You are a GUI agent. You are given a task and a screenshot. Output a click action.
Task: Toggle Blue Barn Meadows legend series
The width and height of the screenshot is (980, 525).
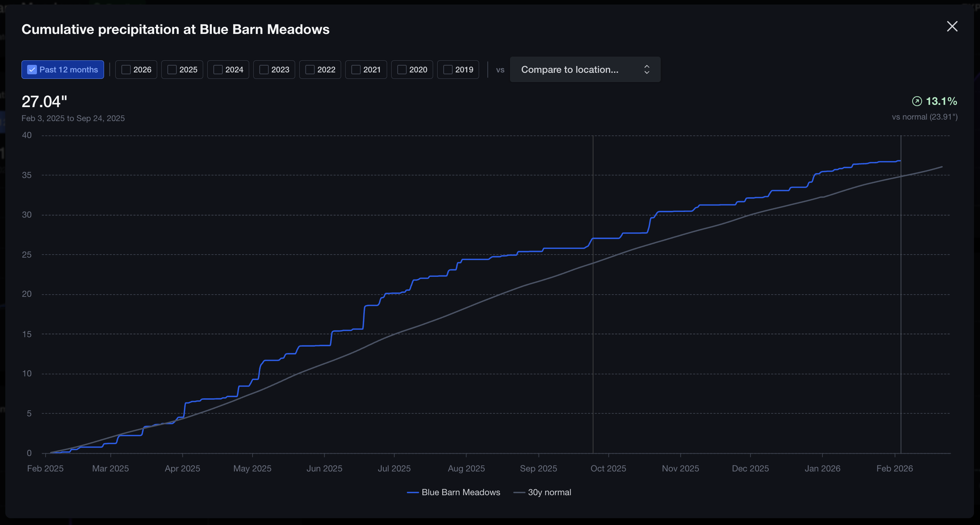[x=460, y=492]
